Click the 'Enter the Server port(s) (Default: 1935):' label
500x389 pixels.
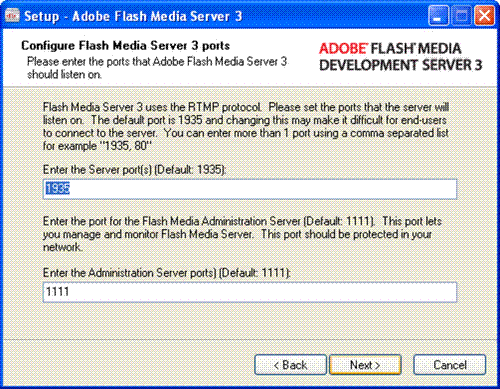[x=135, y=170]
